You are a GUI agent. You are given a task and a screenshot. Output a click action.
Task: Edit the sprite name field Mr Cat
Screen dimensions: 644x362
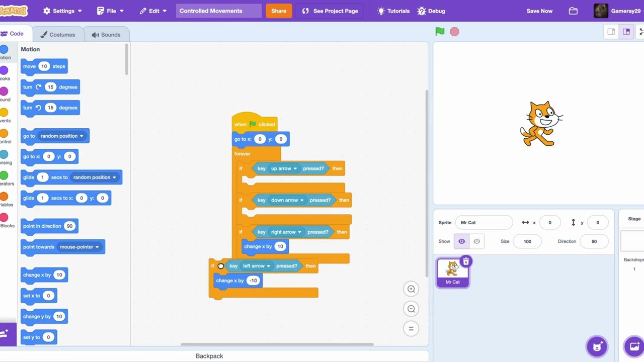[x=484, y=222]
